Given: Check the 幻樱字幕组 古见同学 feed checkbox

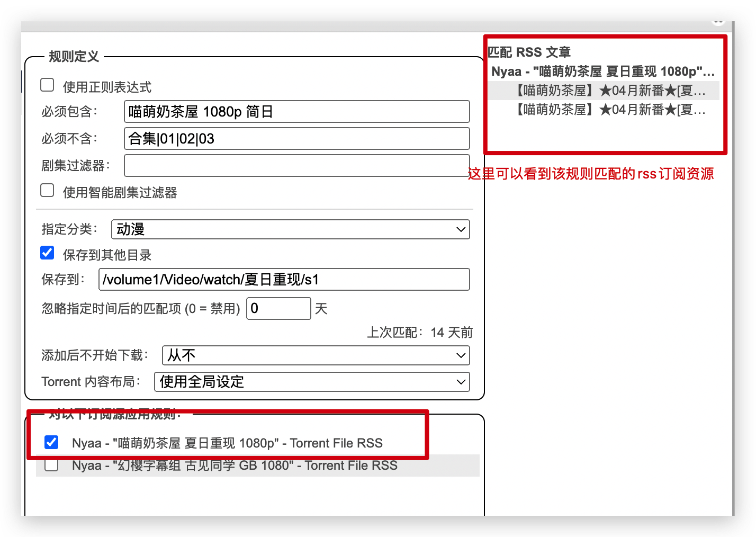Looking at the screenshot, I should pyautogui.click(x=51, y=466).
